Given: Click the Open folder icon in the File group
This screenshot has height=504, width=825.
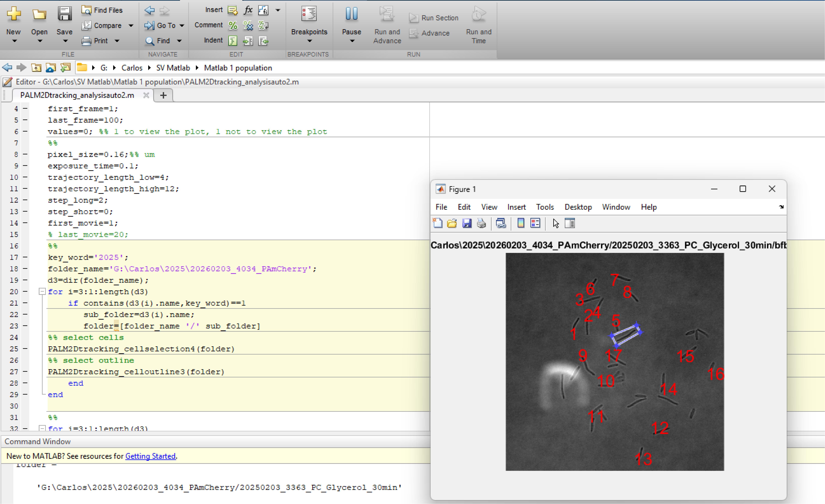Looking at the screenshot, I should tap(39, 14).
